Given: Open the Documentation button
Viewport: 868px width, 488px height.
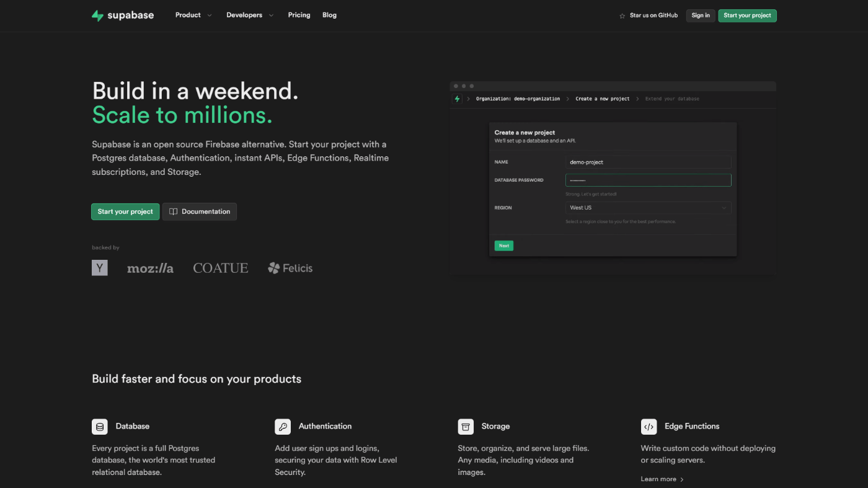Looking at the screenshot, I should [200, 211].
